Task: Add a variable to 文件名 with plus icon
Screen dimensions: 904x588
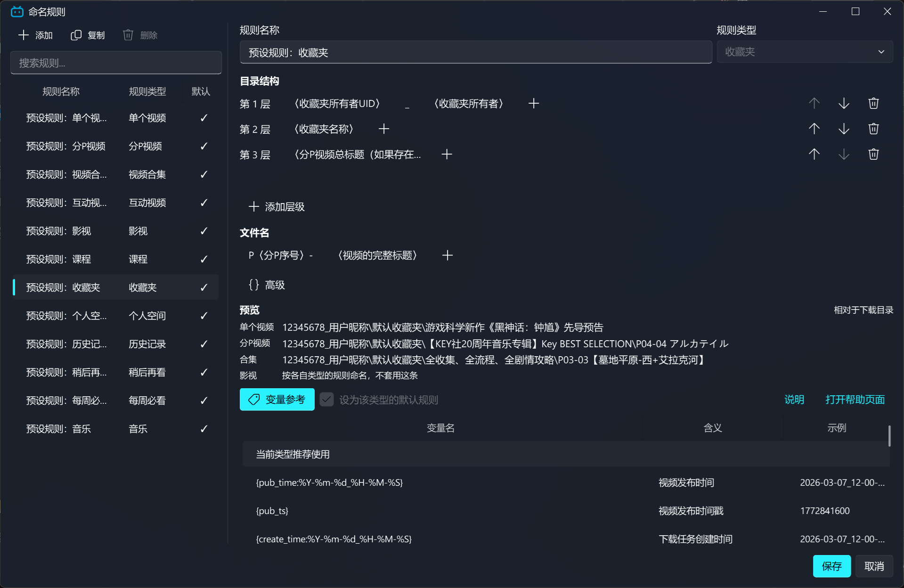Action: click(448, 255)
